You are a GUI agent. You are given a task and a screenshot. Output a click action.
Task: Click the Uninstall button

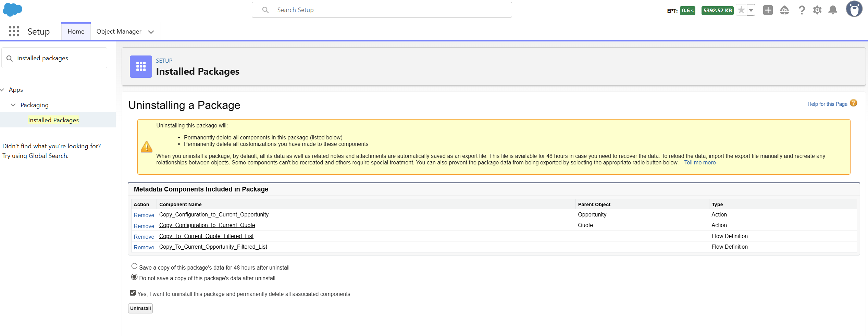click(140, 308)
